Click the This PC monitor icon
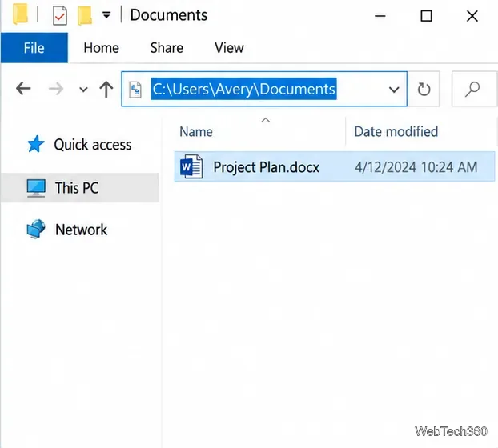Viewport: 498px width, 448px height. click(36, 188)
